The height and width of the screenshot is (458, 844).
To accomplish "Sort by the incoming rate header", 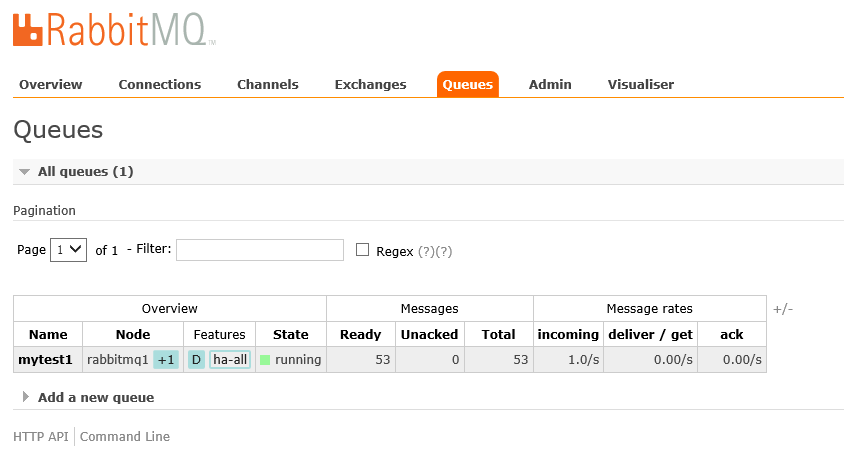I will (x=568, y=334).
